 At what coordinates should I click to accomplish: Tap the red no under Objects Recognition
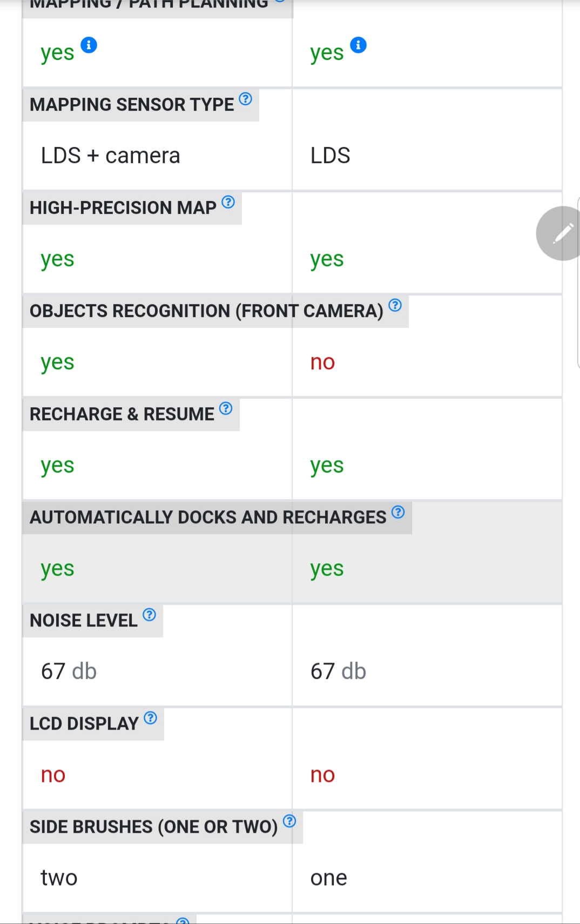[x=322, y=362]
